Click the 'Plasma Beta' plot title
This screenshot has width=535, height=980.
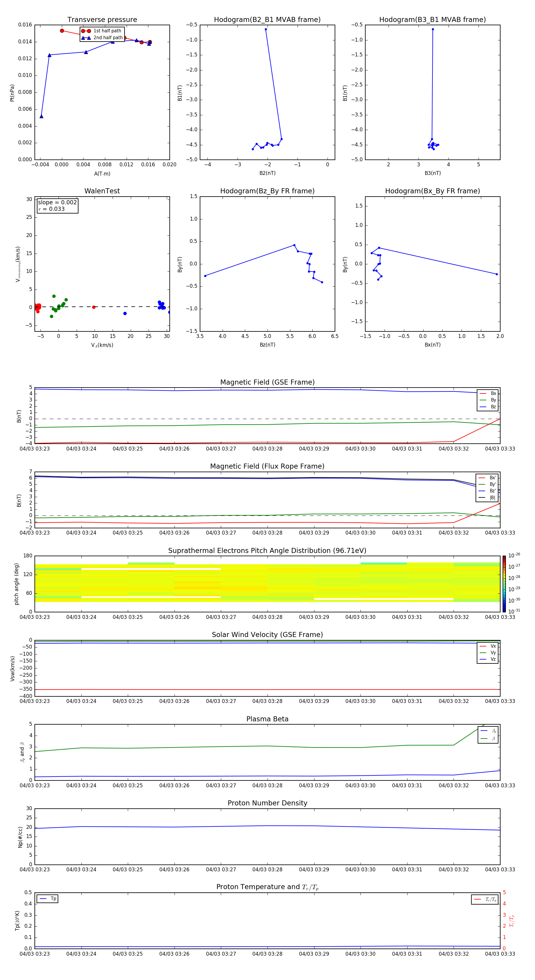(x=267, y=719)
